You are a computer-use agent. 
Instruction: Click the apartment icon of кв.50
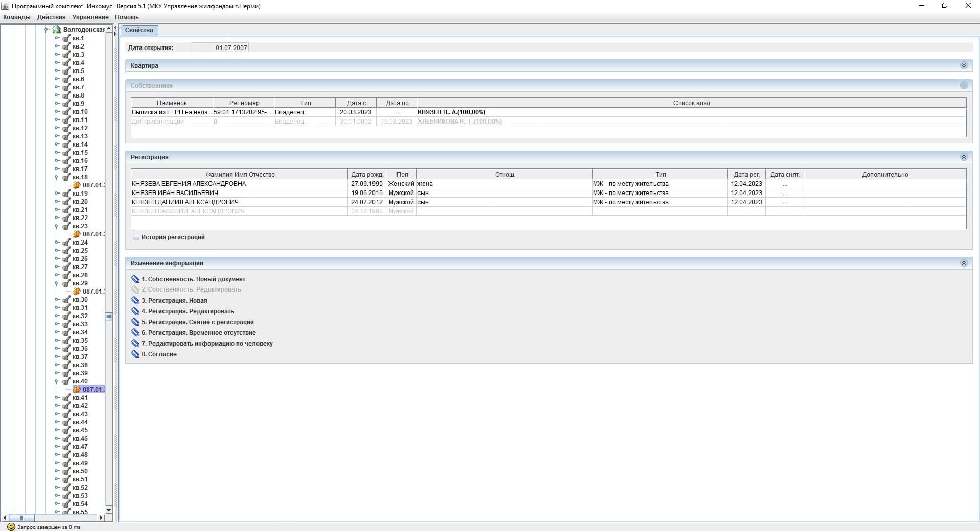click(66, 471)
